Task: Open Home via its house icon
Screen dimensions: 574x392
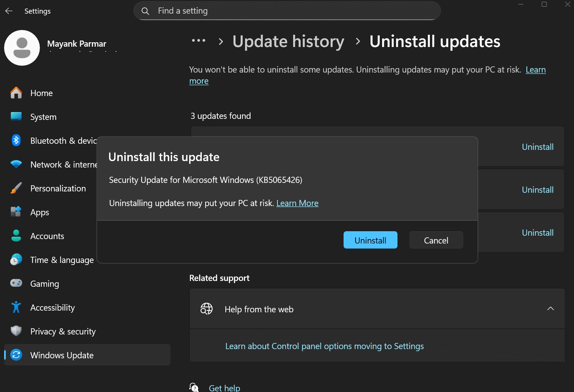Action: pyautogui.click(x=16, y=93)
